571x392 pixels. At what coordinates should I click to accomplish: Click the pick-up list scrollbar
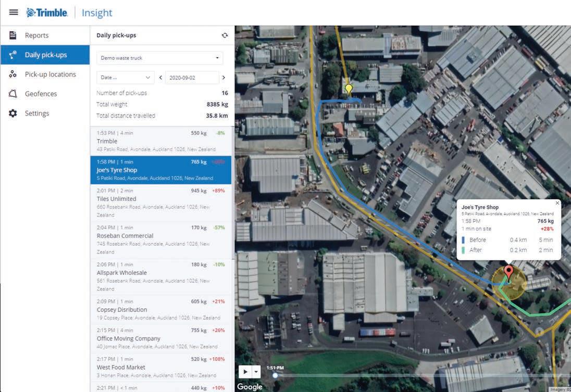tap(233, 193)
